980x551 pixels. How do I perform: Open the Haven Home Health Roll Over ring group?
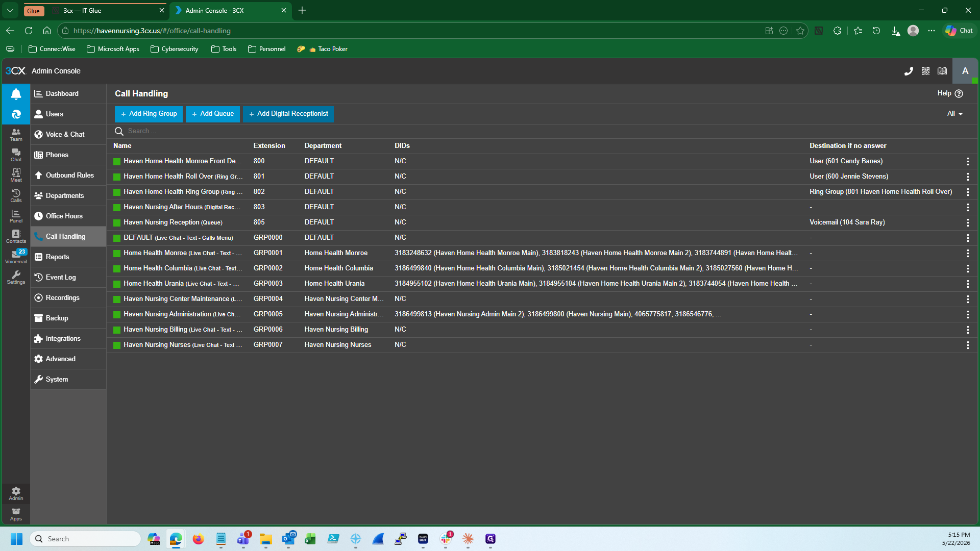(542, 177)
